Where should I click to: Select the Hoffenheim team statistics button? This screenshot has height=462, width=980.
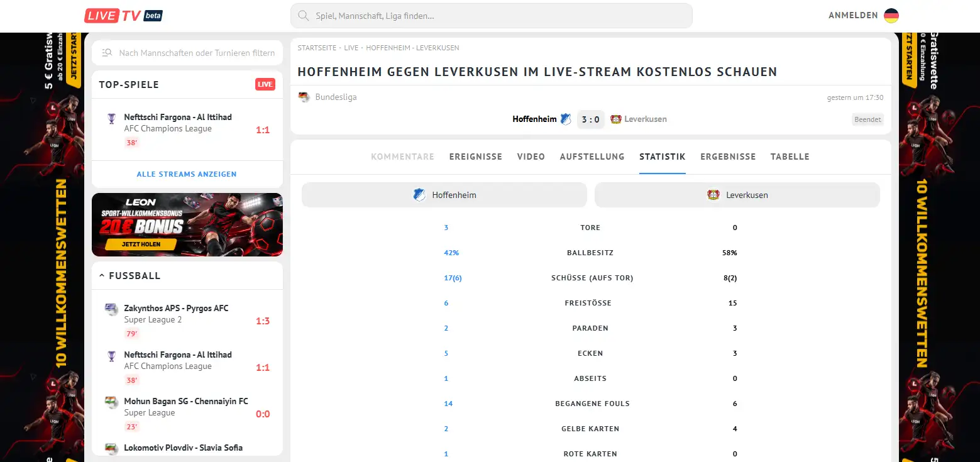444,195
